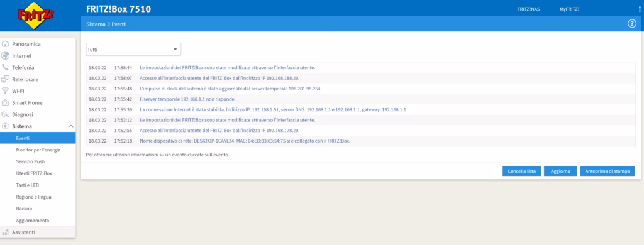Select the Eventi submenu item
The width and height of the screenshot is (644, 245).
tap(38, 138)
